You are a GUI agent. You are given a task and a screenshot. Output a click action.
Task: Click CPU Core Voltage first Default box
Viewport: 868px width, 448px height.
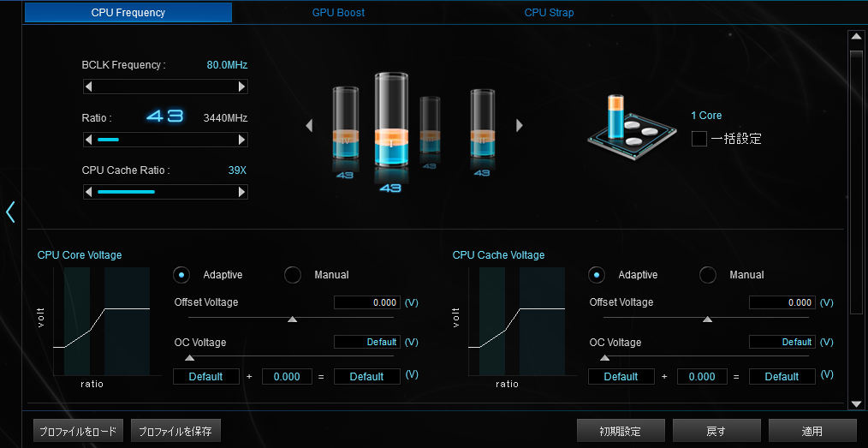(x=206, y=377)
